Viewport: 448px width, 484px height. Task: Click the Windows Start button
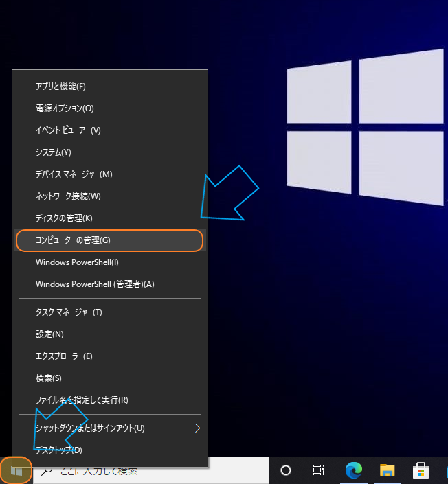(16, 471)
